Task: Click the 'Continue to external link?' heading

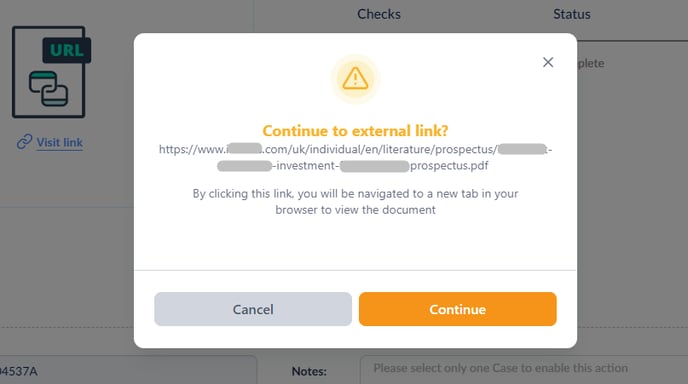Action: [x=355, y=131]
